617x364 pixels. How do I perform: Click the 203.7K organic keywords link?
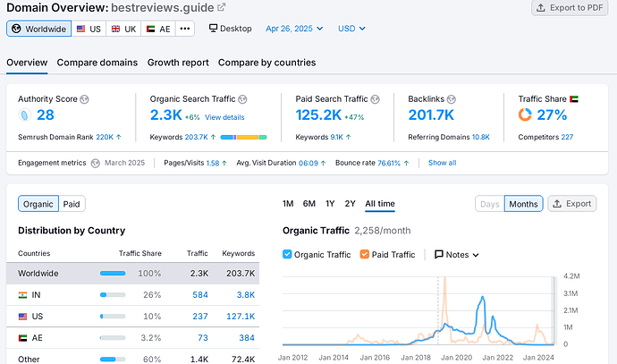click(x=196, y=137)
